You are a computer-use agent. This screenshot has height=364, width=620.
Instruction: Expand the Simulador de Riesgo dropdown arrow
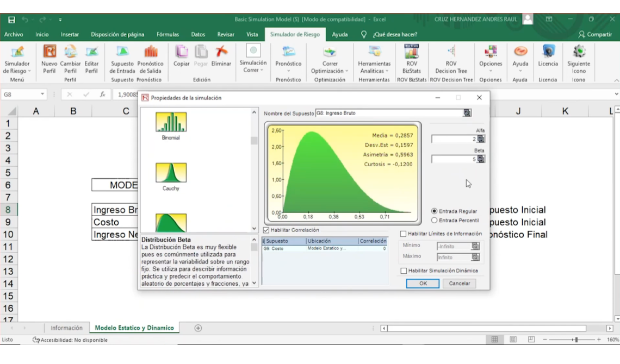point(29,72)
